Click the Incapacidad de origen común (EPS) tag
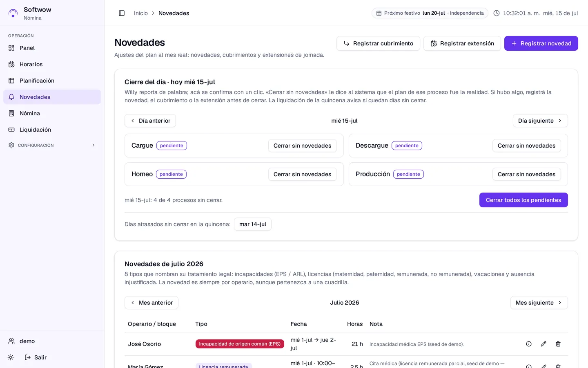This screenshot has height=368, width=588. (240, 344)
